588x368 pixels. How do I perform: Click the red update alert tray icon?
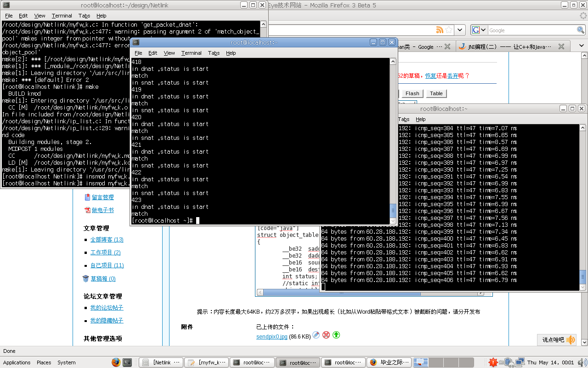coord(493,362)
